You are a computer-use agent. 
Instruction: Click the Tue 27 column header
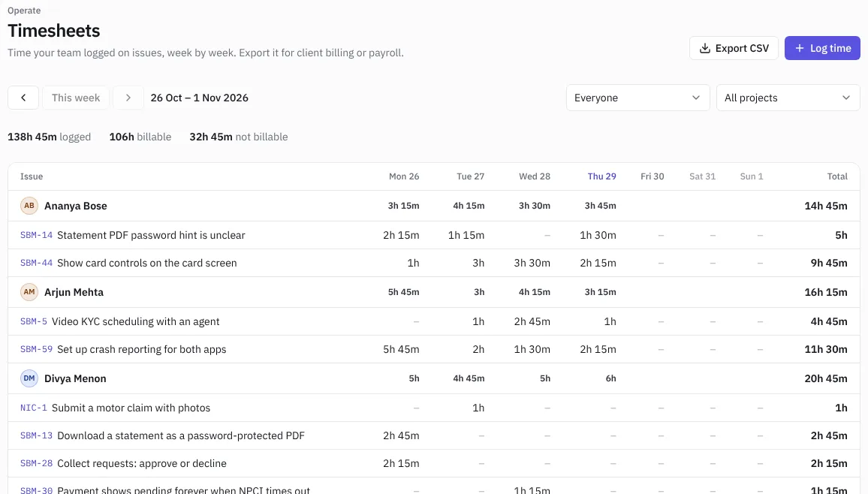tap(470, 176)
